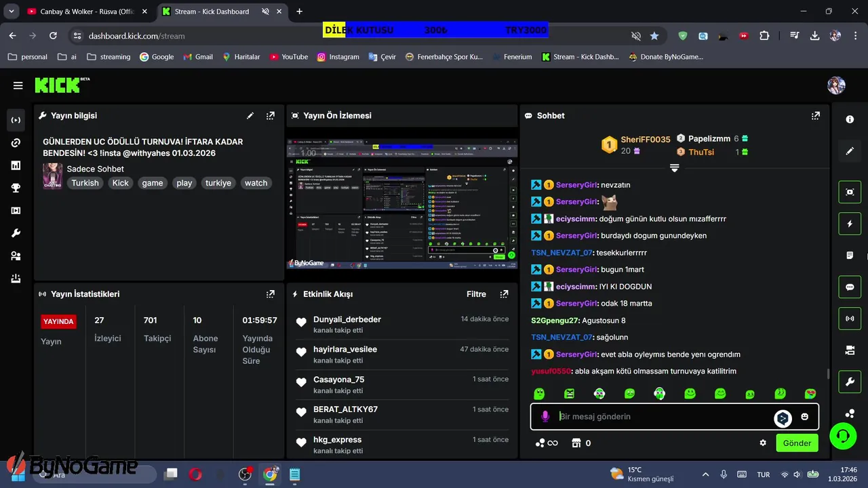Click the first green emote above chat input
This screenshot has height=488, width=868.
[x=539, y=394]
